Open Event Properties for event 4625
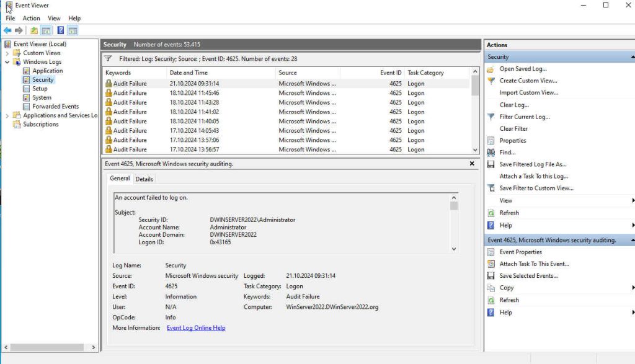The height and width of the screenshot is (364, 635). click(520, 252)
